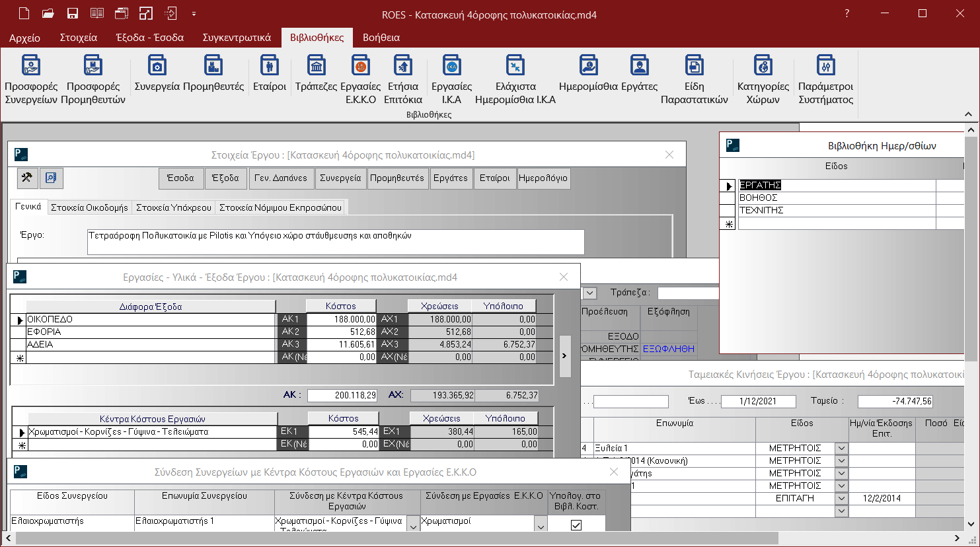Toggle the Υπολογ. στο Βιβλ. Κοστ. checkbox
The image size is (980, 547).
pos(576,525)
